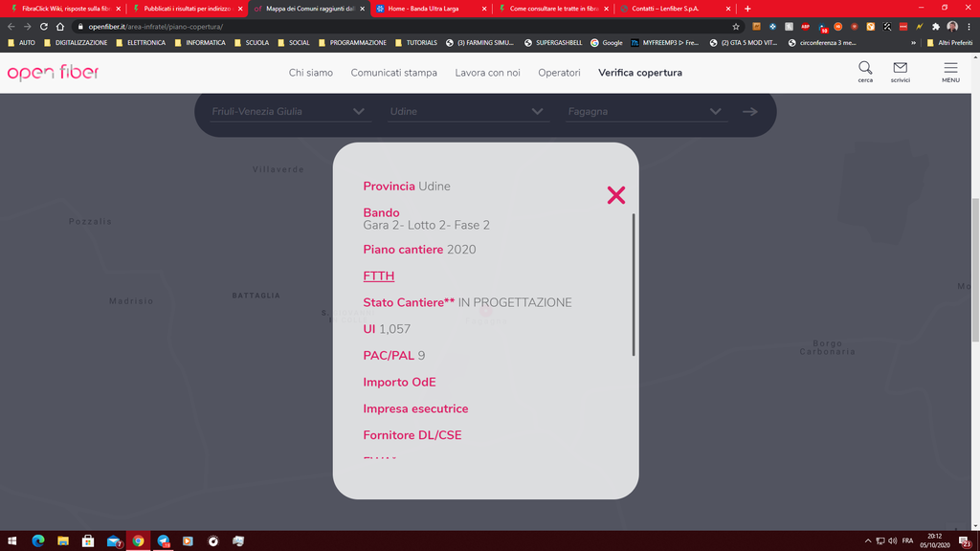The image size is (980, 551).
Task: Go to Lavora con noi
Action: 487,73
